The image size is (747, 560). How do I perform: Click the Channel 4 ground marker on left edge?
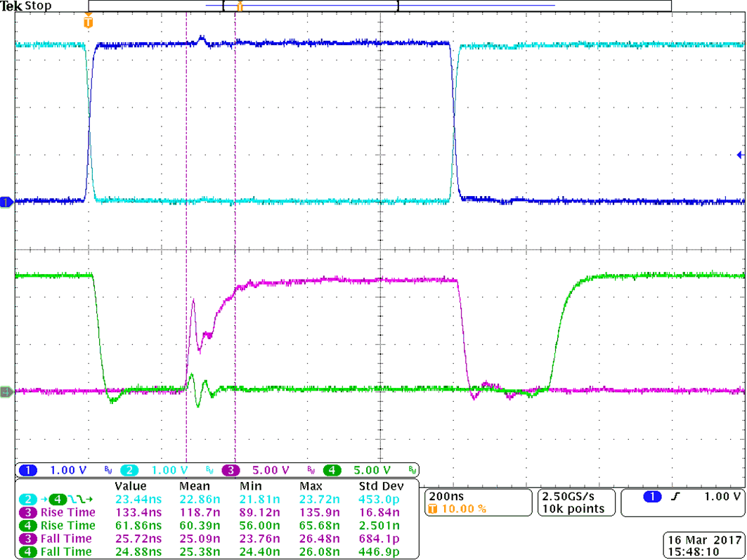[5, 392]
